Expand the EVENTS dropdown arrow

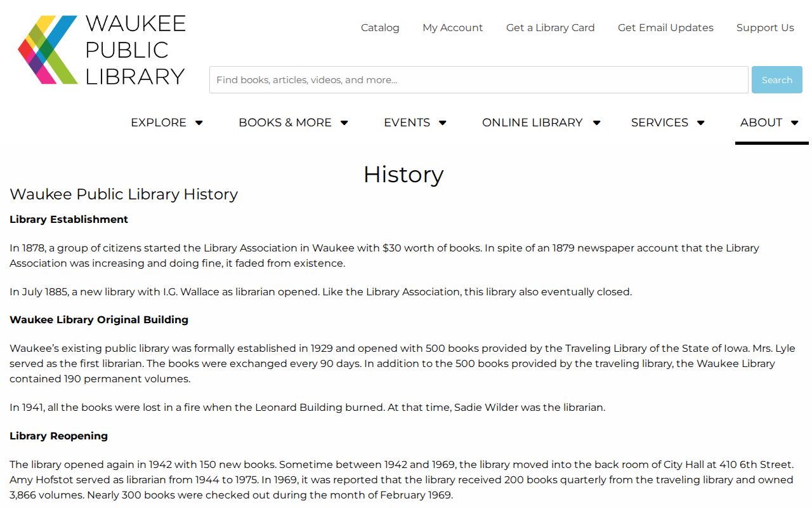(443, 123)
